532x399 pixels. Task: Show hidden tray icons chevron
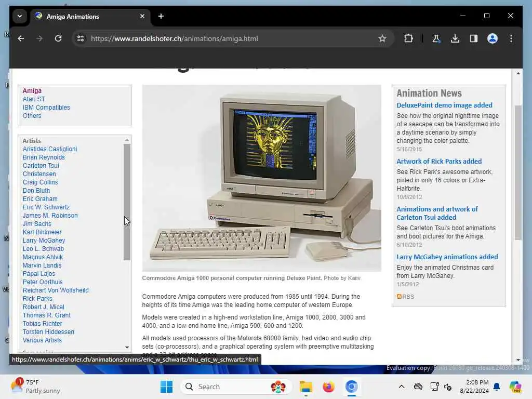pos(402,387)
